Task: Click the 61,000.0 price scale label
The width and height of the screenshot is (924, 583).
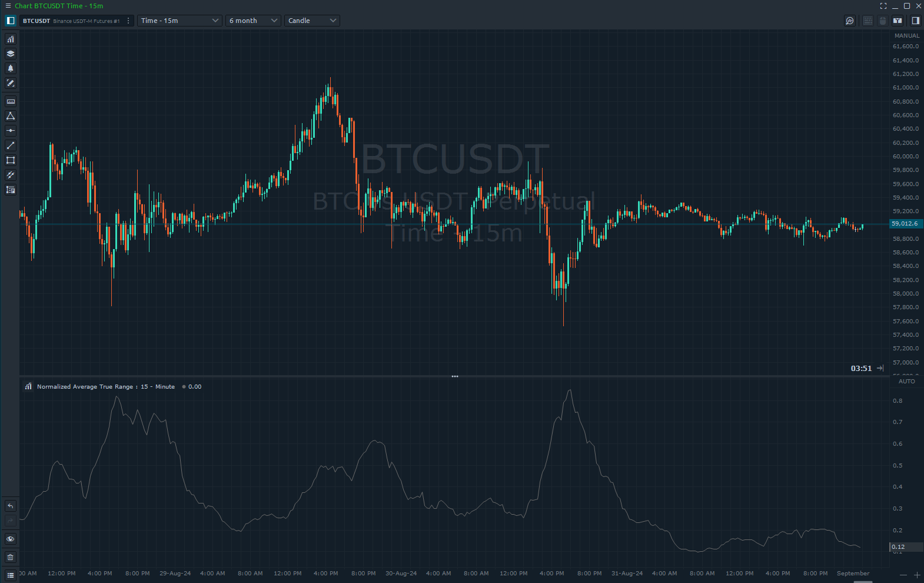Action: 906,88
